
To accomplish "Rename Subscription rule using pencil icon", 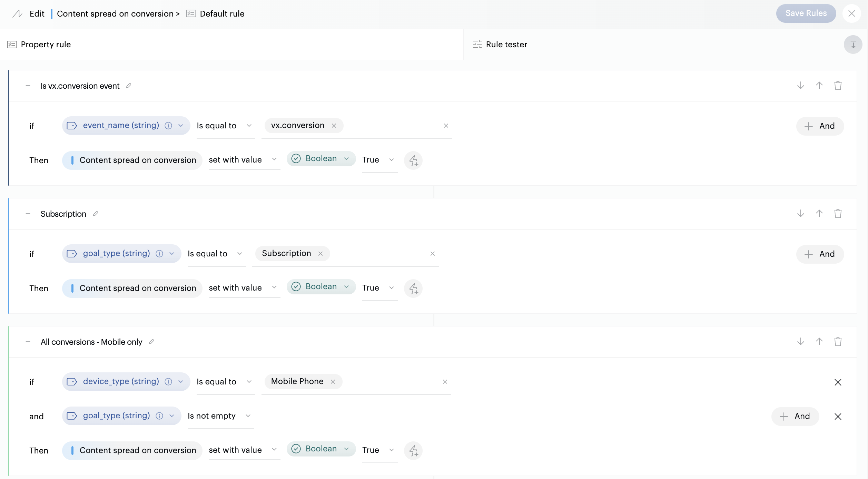I will pyautogui.click(x=96, y=213).
